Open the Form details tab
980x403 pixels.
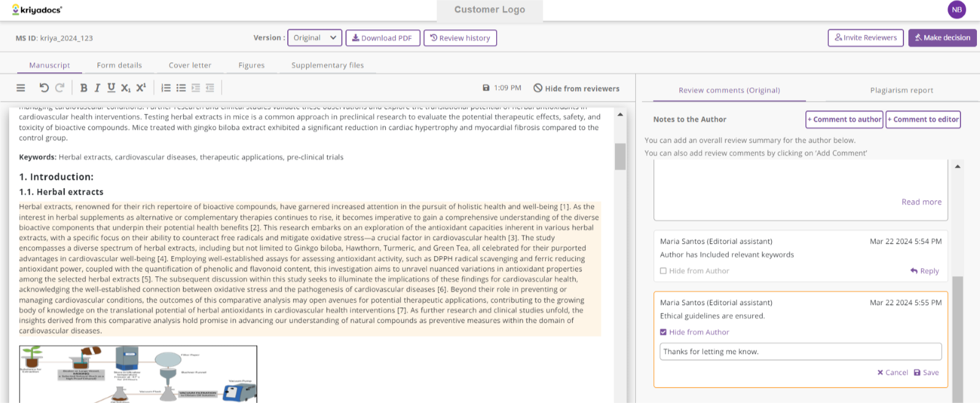(x=119, y=65)
